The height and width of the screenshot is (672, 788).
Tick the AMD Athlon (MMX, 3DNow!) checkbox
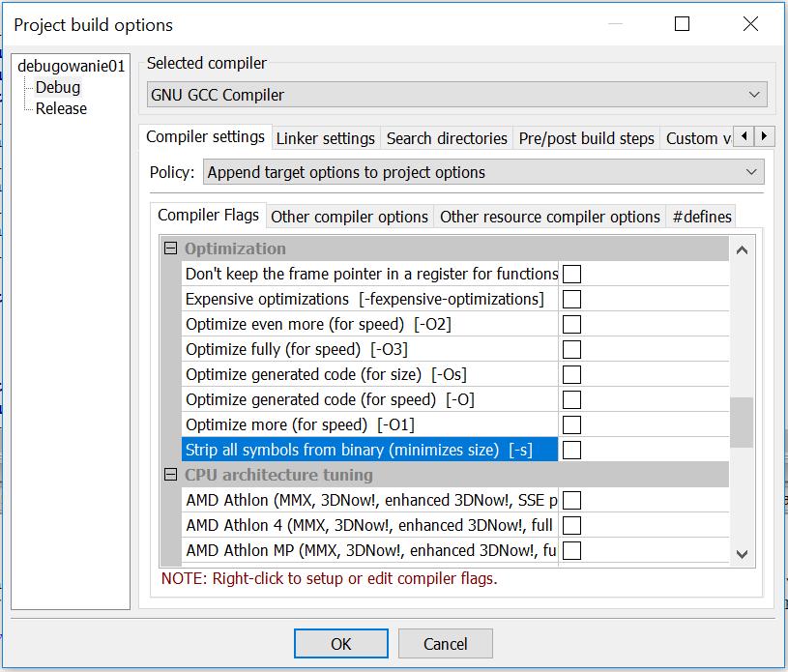click(x=571, y=501)
